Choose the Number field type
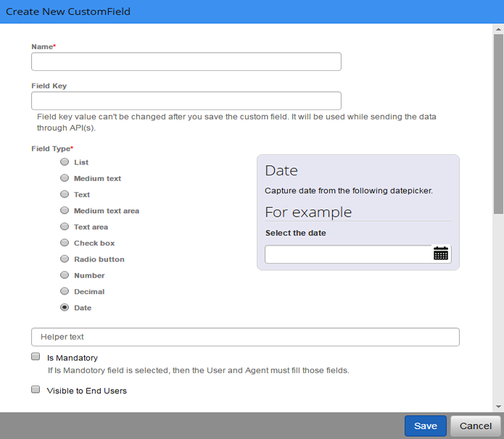This screenshot has height=439, width=504. [65, 275]
